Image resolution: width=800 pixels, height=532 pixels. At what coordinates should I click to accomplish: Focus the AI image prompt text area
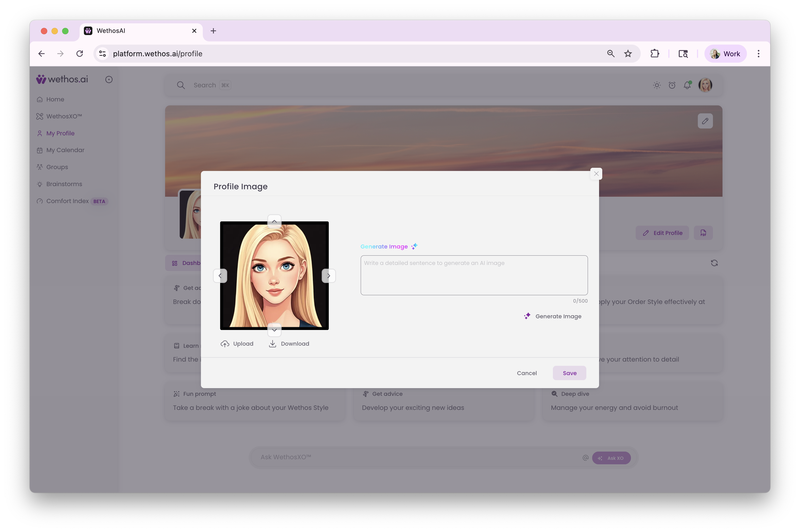pos(474,275)
